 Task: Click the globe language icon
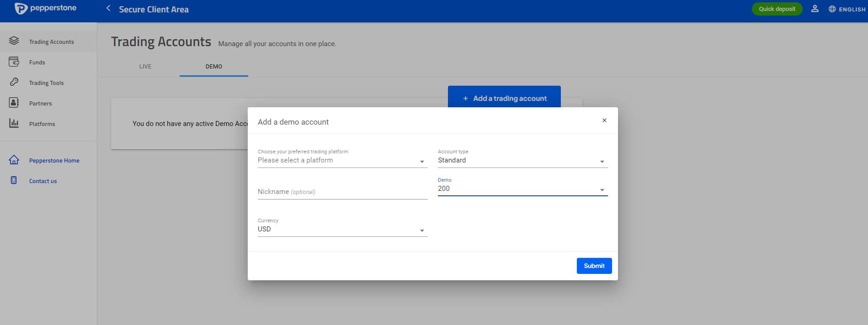pos(832,9)
